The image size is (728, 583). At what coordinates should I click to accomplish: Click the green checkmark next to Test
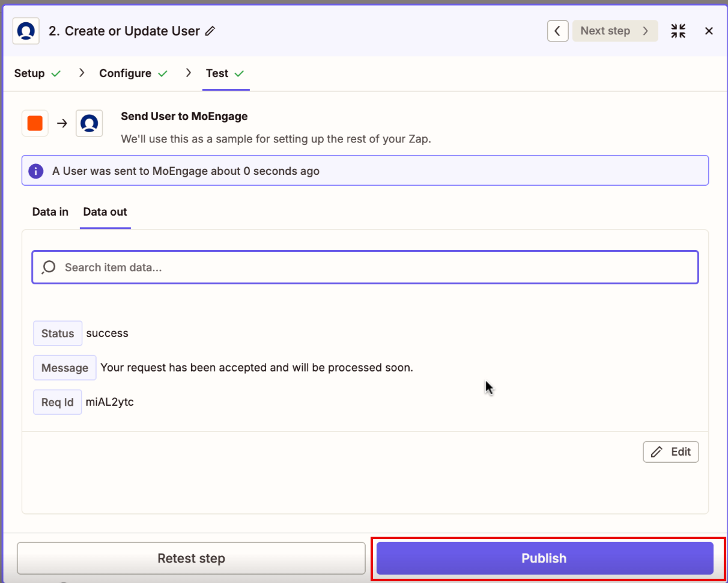click(x=239, y=73)
